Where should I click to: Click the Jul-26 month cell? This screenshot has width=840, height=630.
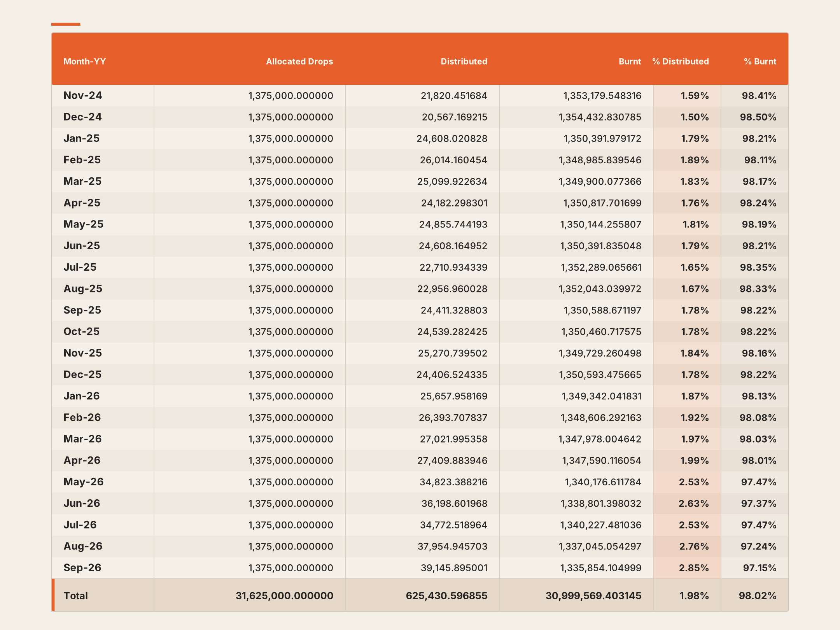[80, 525]
